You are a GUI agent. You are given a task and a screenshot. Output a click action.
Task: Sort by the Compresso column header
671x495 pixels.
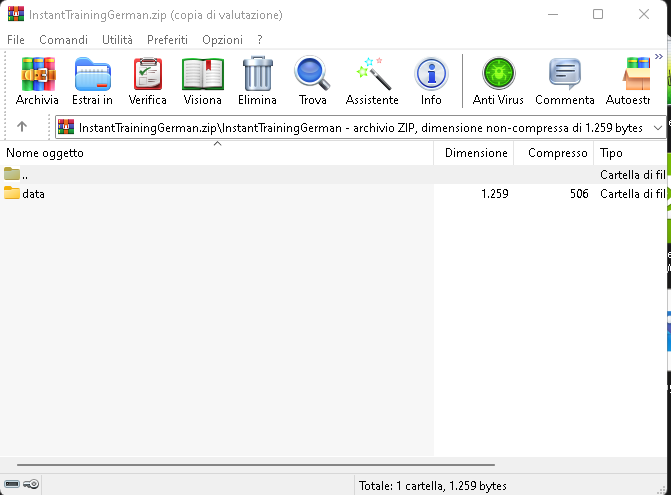[554, 153]
